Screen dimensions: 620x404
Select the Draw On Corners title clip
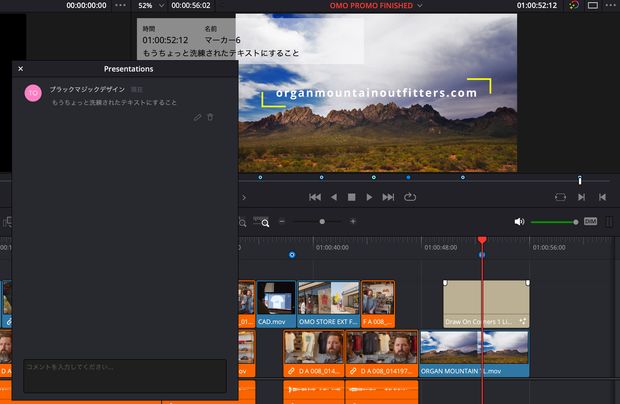point(486,304)
